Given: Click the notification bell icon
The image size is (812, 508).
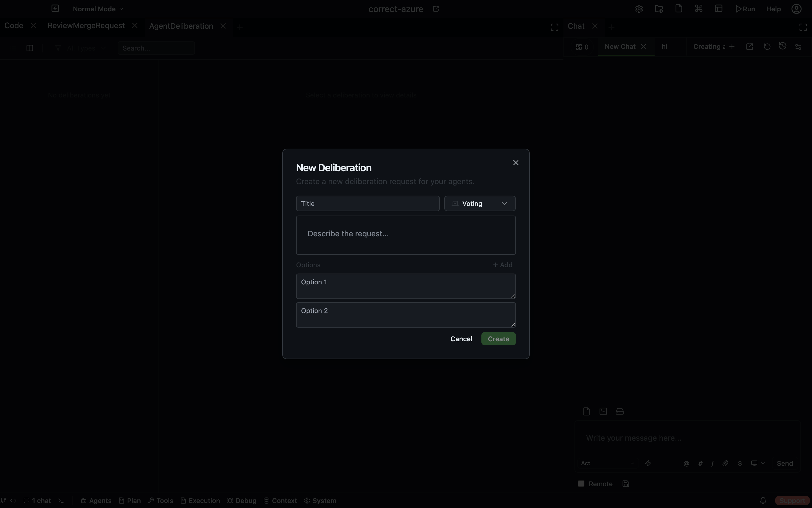Looking at the screenshot, I should (763, 501).
